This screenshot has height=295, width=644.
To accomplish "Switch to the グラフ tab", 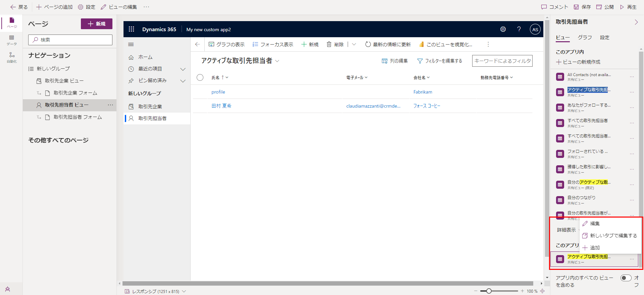I will (x=585, y=38).
